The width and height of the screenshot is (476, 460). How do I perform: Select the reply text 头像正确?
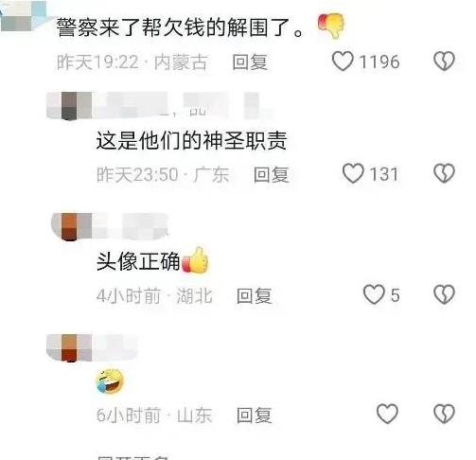[138, 261]
